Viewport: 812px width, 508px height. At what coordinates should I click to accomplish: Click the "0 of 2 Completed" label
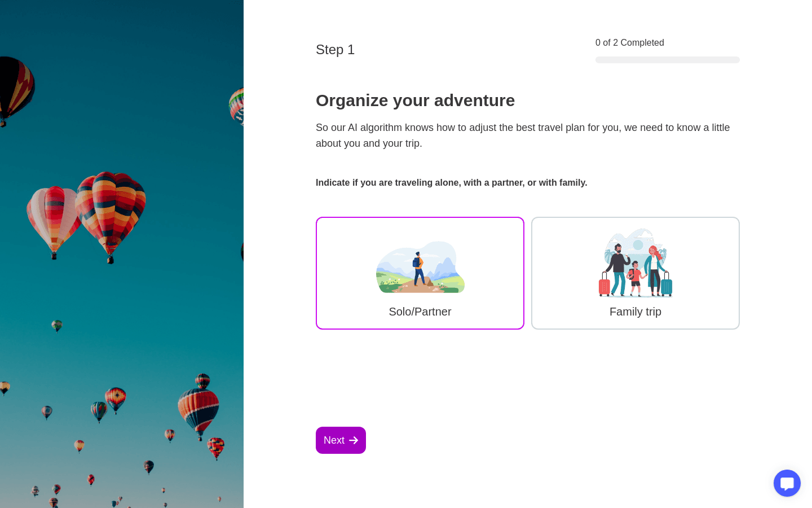coord(629,42)
